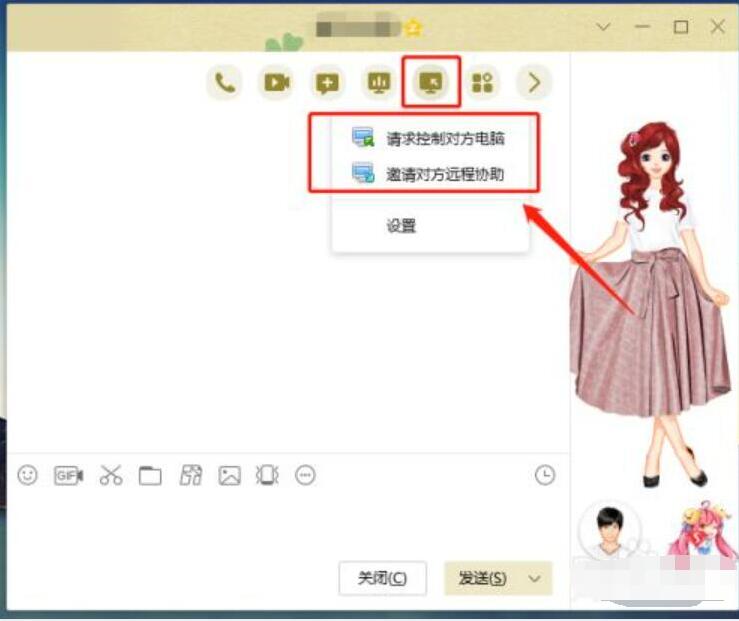This screenshot has width=739, height=621.
Task: Open the title bar dropdown chevron menu
Action: point(604,27)
